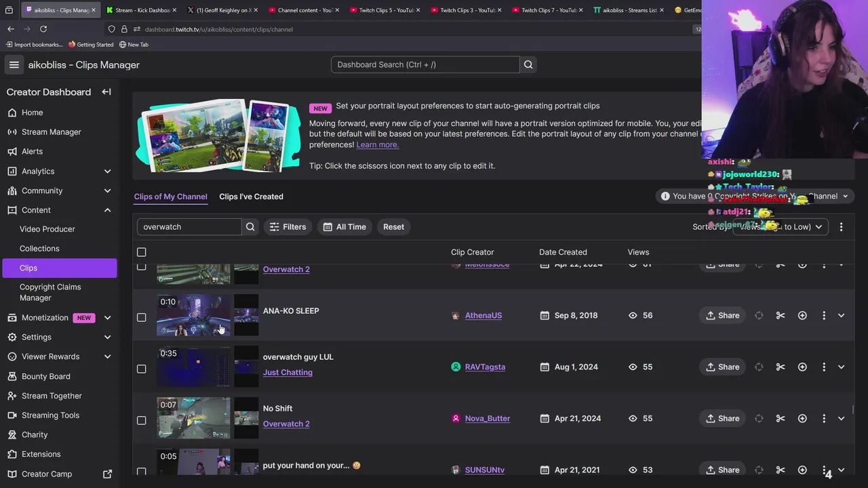
Task: Click RAVTagsta creator avatar icon
Action: pyautogui.click(x=456, y=367)
